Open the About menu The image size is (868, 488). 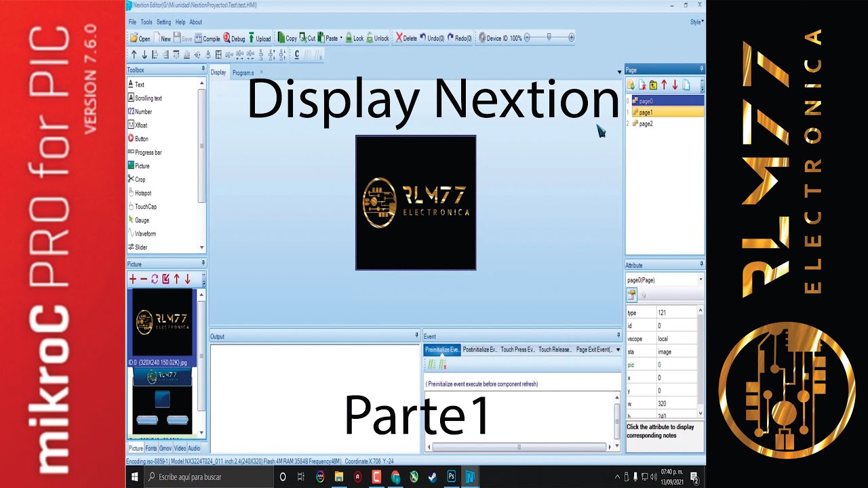coord(195,22)
